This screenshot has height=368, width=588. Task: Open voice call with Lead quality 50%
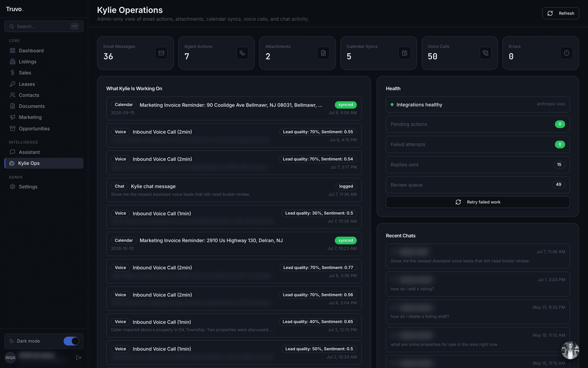tap(234, 352)
